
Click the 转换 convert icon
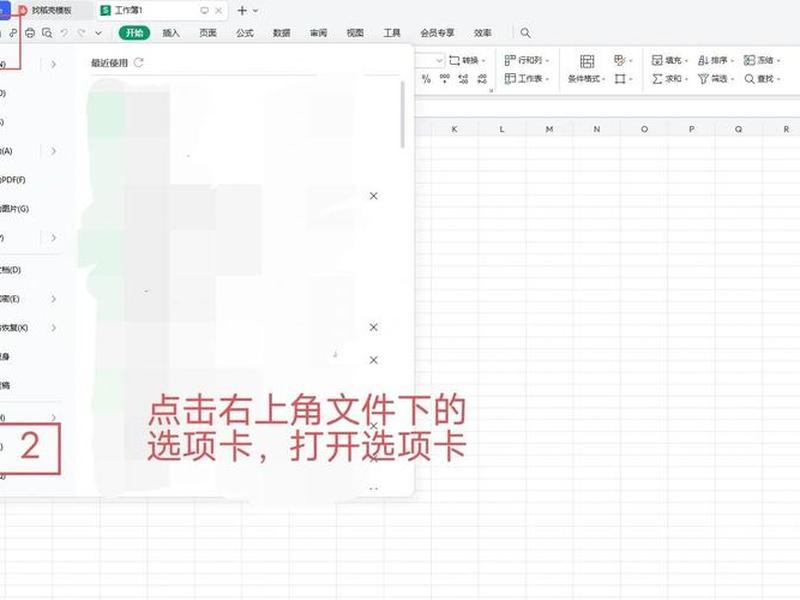click(x=454, y=61)
